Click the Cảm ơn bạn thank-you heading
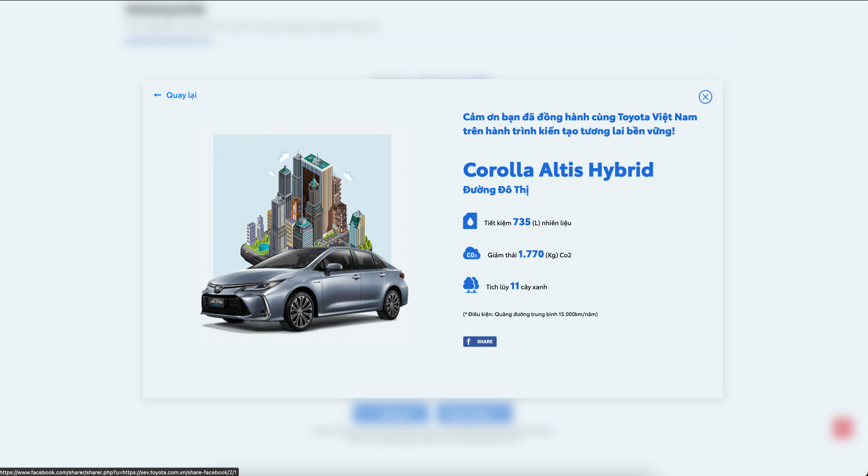 pyautogui.click(x=580, y=124)
